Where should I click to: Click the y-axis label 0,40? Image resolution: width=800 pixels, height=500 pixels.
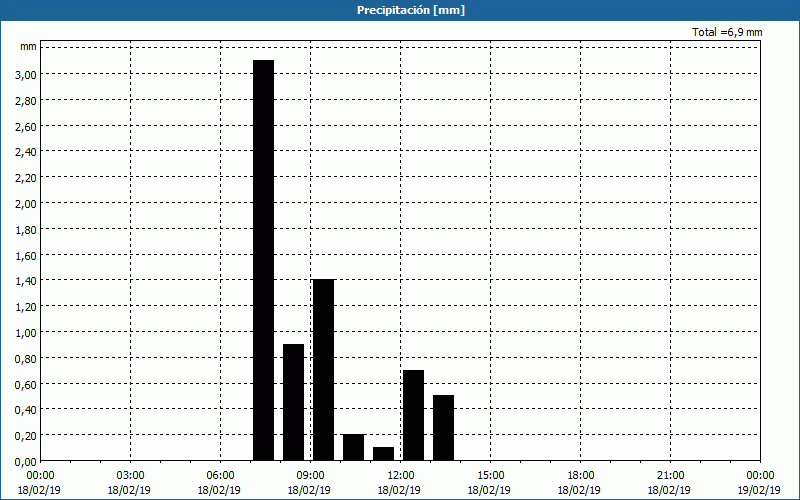[x=26, y=410]
